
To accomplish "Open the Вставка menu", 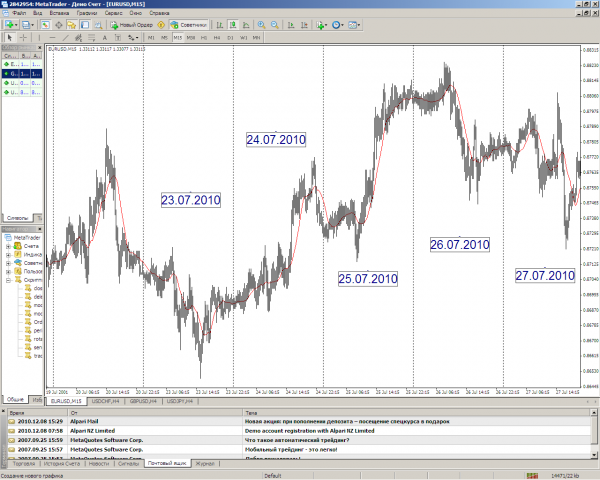I will [x=59, y=13].
